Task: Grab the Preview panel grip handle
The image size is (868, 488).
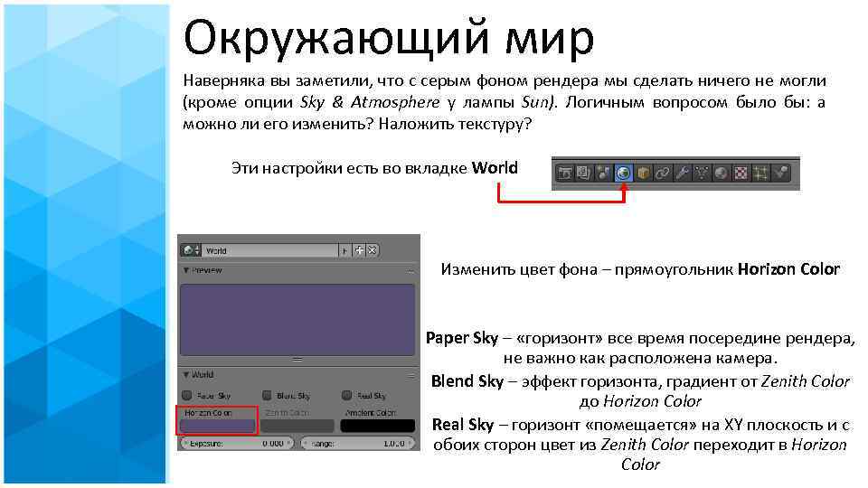Action: pos(410,271)
